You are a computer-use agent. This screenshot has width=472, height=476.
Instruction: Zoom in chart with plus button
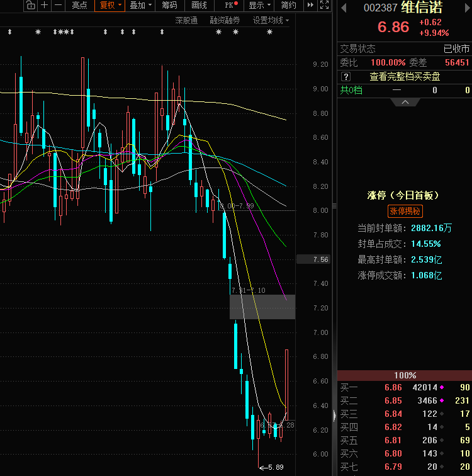(44, 5)
